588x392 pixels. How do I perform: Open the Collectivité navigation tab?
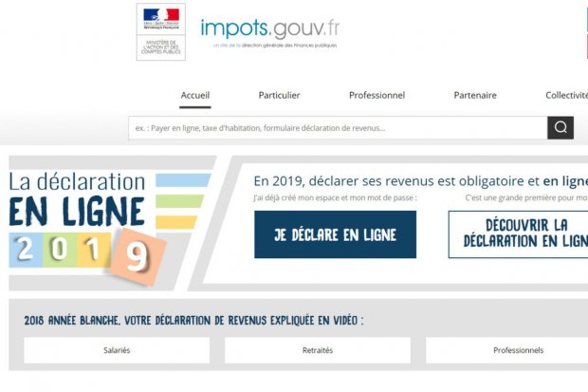click(566, 95)
